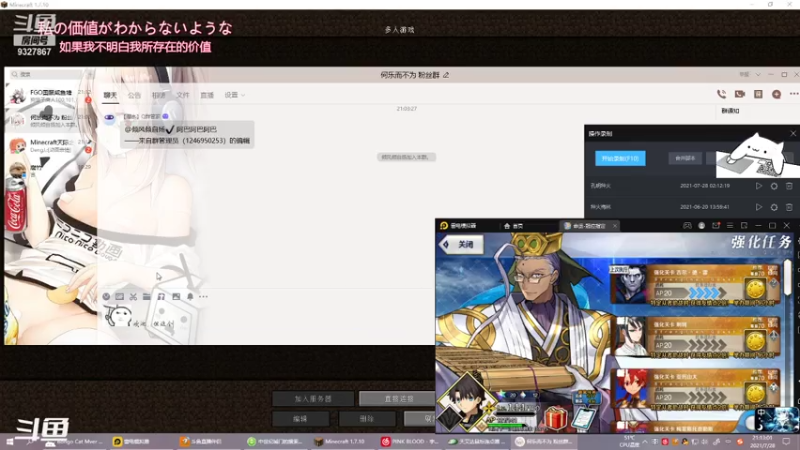
Task: Switch to the live stream tab in QQ group
Action: (207, 95)
